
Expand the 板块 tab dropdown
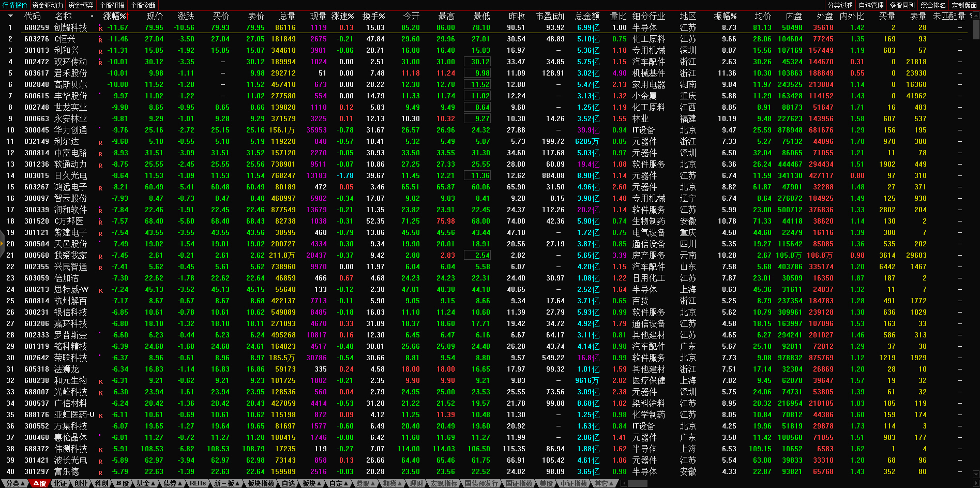311,483
